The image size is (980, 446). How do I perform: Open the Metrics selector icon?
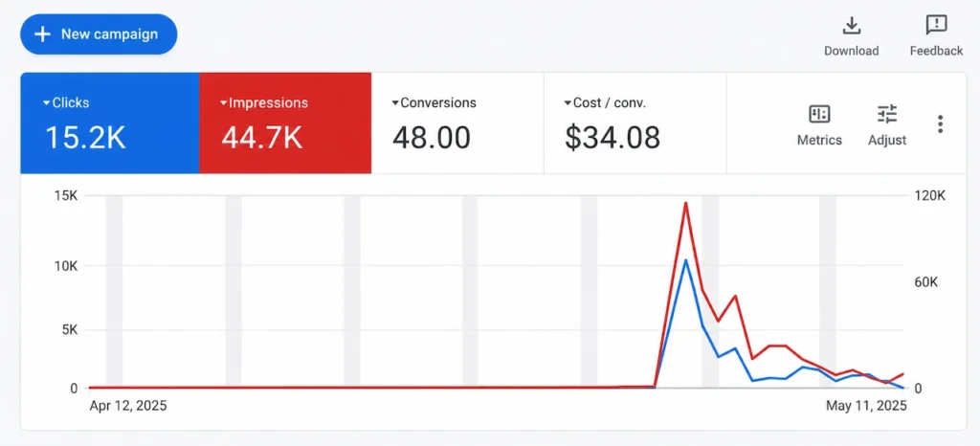[x=819, y=114]
